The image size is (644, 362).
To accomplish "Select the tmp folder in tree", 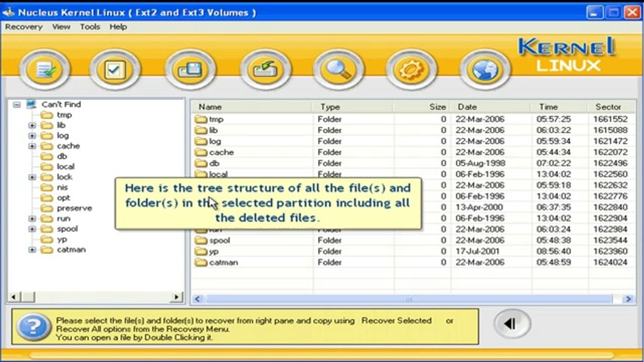I will point(64,115).
